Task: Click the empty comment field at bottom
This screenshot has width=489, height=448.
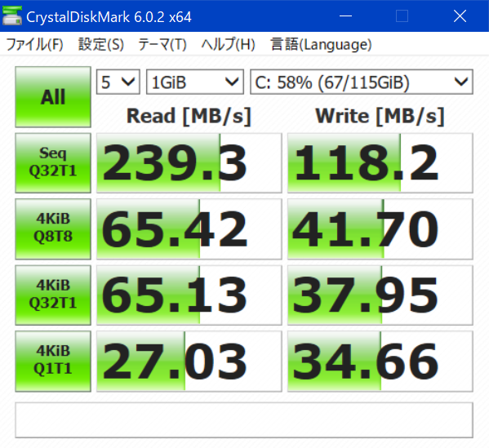Action: [244, 420]
